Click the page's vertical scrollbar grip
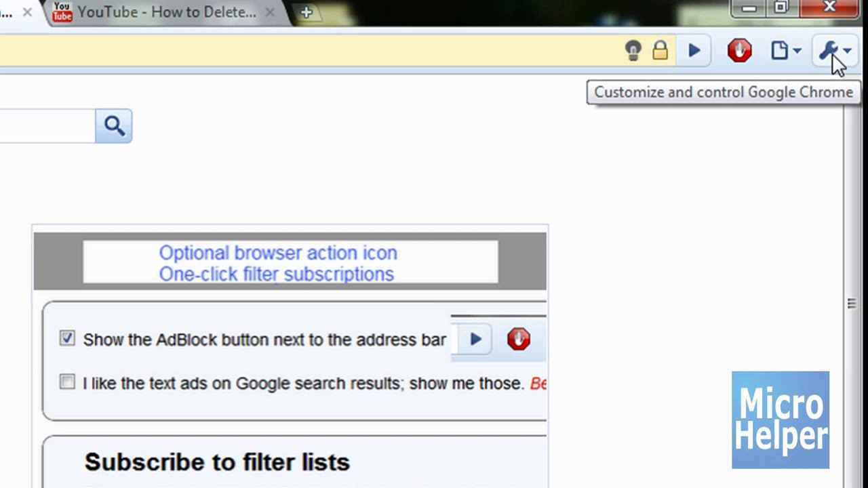The height and width of the screenshot is (488, 868). coord(852,304)
